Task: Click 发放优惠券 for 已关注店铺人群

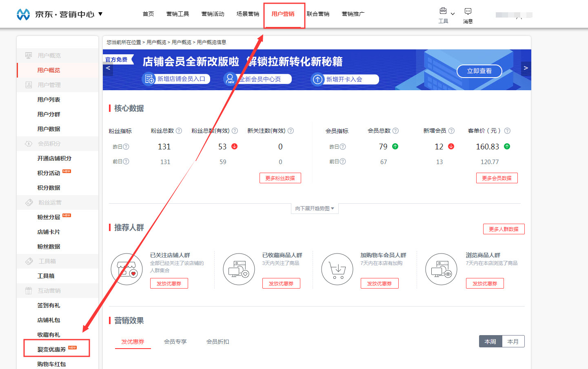Action: click(x=169, y=283)
